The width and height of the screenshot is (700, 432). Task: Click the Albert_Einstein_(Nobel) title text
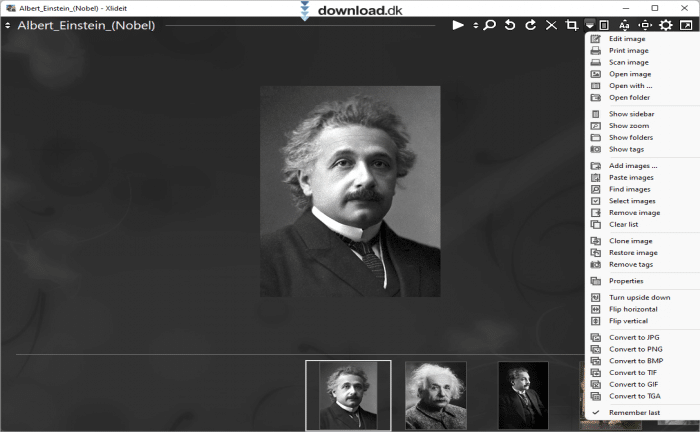86,25
